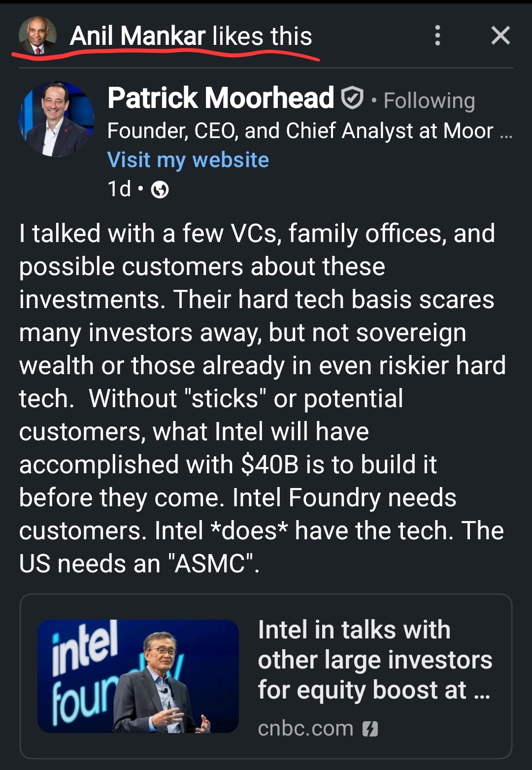The width and height of the screenshot is (532, 770).
Task: Tap the 'likes this' activity text
Action: point(262,36)
